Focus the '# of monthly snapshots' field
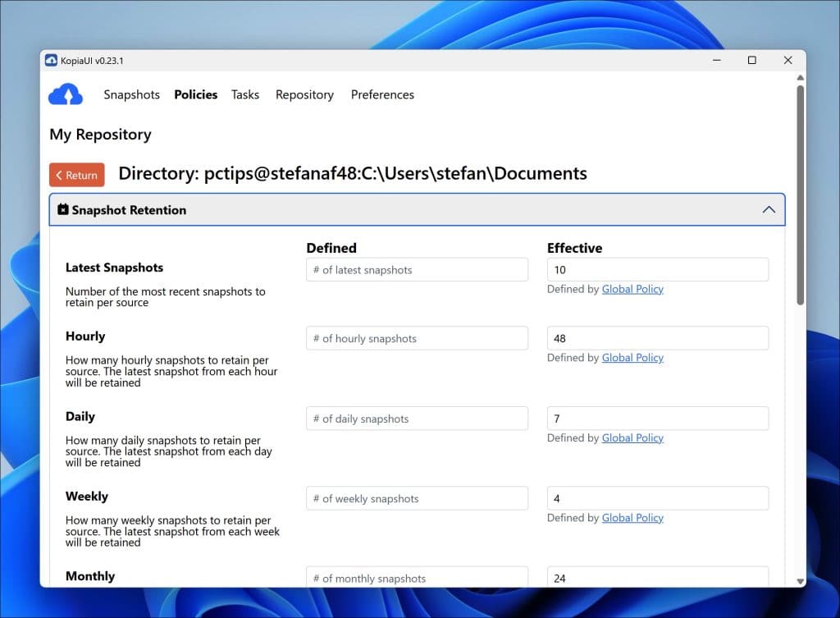Viewport: 840px width, 618px height. pos(417,577)
